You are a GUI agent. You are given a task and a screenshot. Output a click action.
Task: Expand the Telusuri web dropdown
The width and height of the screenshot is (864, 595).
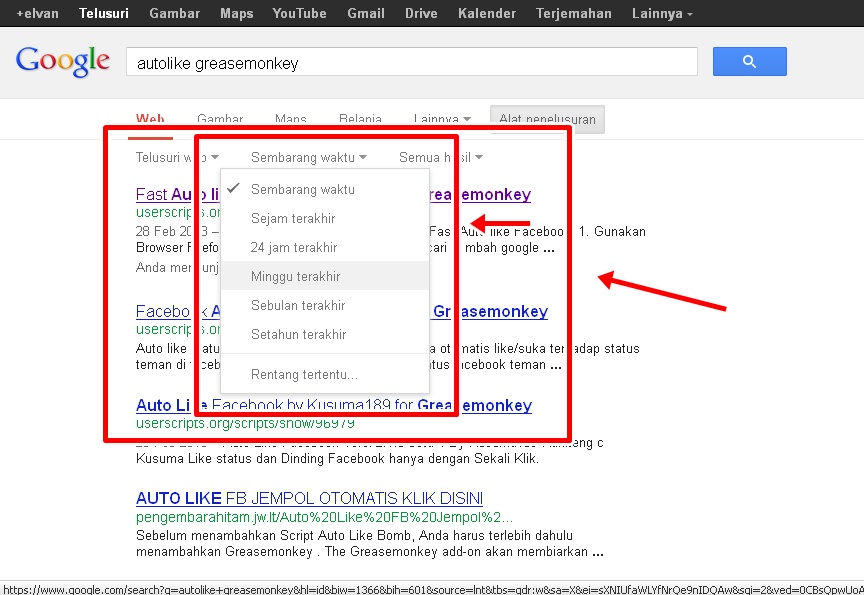click(x=177, y=158)
